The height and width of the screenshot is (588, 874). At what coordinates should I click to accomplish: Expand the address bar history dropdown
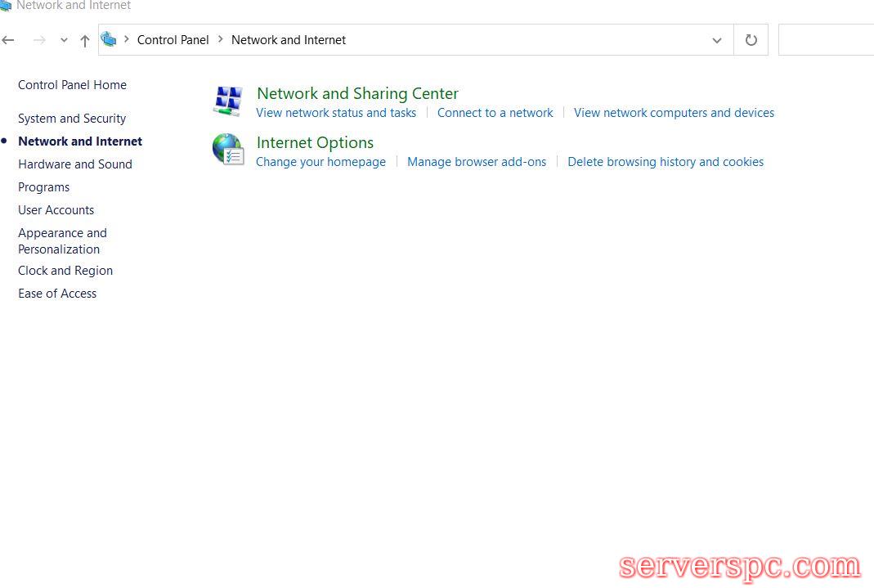tap(716, 40)
